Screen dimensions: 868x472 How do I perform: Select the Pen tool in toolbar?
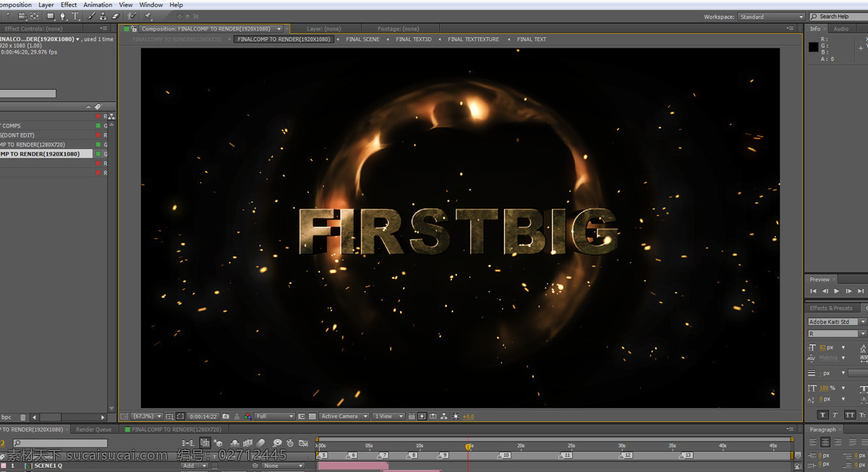coord(62,16)
